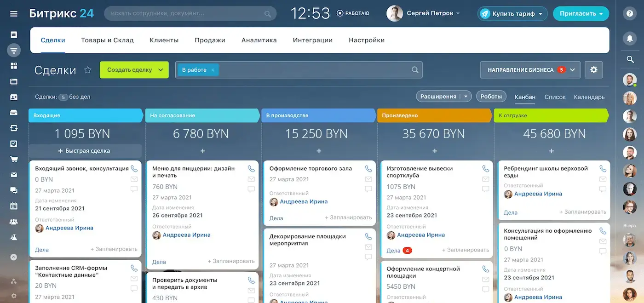Click the Быстрая сделка button
The width and height of the screenshot is (644, 303).
85,151
